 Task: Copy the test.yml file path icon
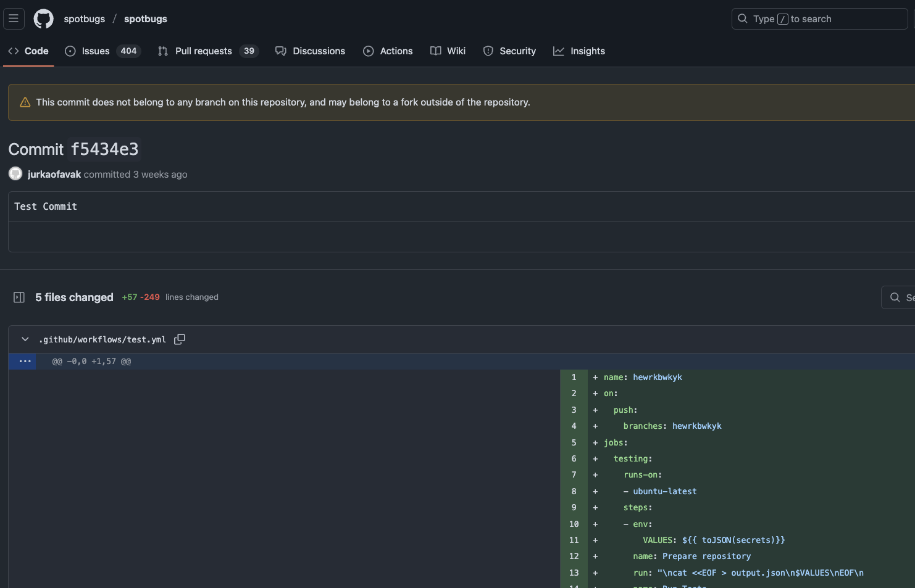[180, 339]
